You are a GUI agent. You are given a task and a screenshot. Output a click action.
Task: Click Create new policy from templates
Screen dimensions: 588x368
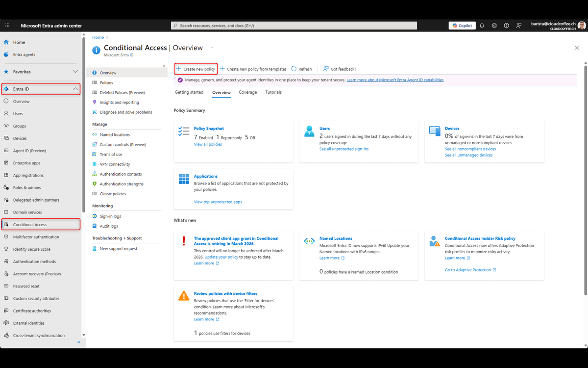pos(253,69)
